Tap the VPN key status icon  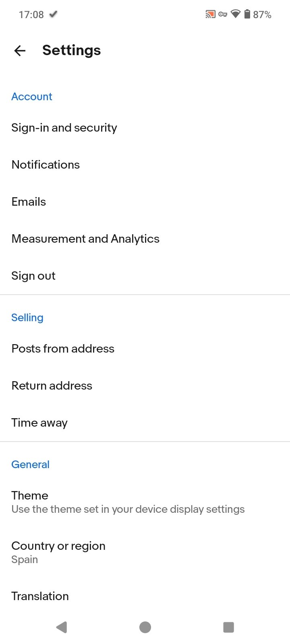click(223, 14)
